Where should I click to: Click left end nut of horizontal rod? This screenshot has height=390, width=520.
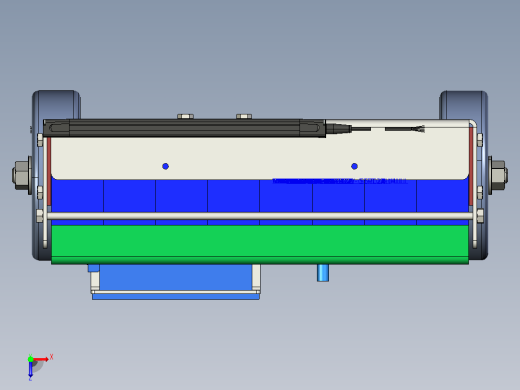click(x=40, y=216)
